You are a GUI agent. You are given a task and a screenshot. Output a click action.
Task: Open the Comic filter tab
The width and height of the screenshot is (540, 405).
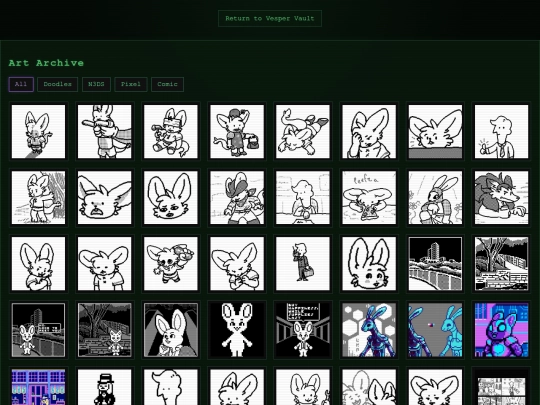[x=167, y=84]
